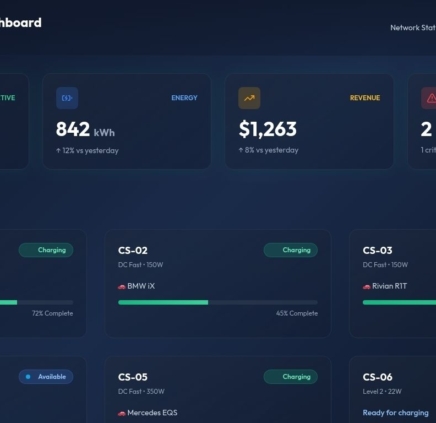This screenshot has width=436, height=423.
Task: Click the 72% Complete label
Action: coord(52,313)
